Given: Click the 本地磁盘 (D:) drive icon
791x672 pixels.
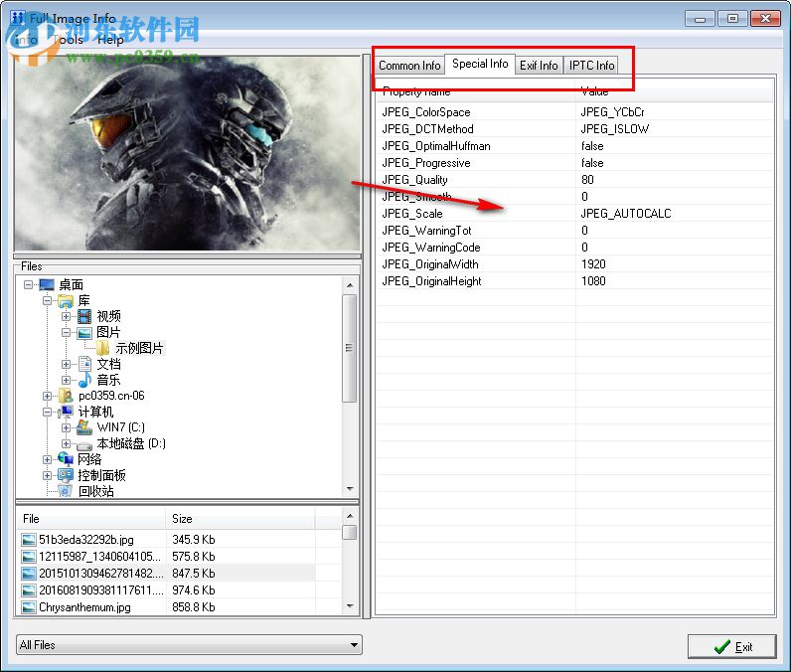Looking at the screenshot, I should (x=84, y=445).
